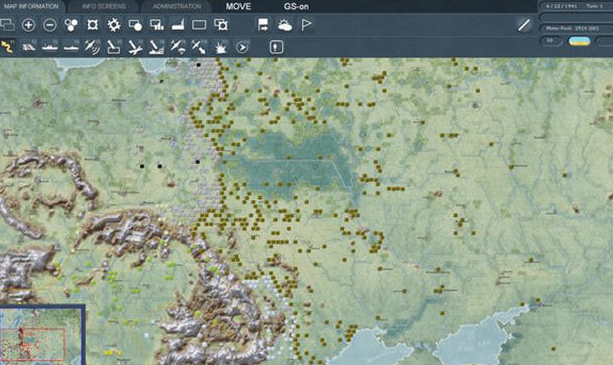Select the rail movement mode icon
Viewport: 613px width, 365px height.
(x=29, y=47)
